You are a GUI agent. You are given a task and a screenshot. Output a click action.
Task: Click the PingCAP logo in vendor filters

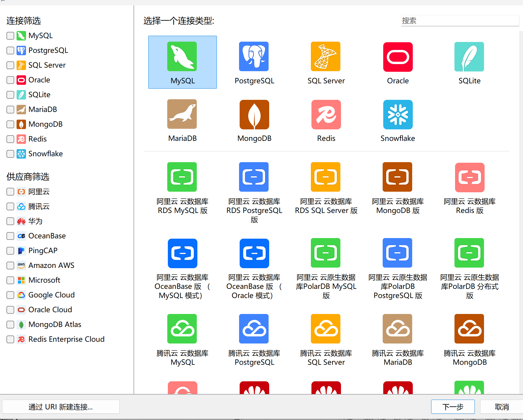pos(21,251)
